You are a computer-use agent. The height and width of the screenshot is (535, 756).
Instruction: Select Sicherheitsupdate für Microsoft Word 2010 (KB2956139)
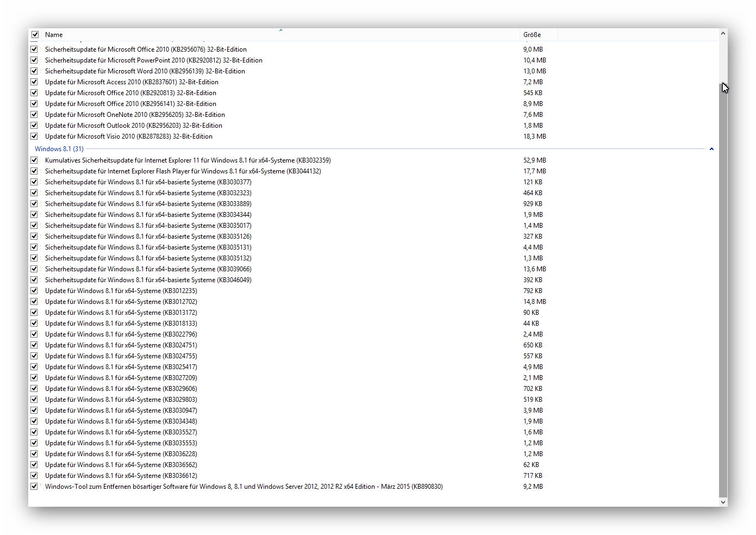[x=145, y=71]
